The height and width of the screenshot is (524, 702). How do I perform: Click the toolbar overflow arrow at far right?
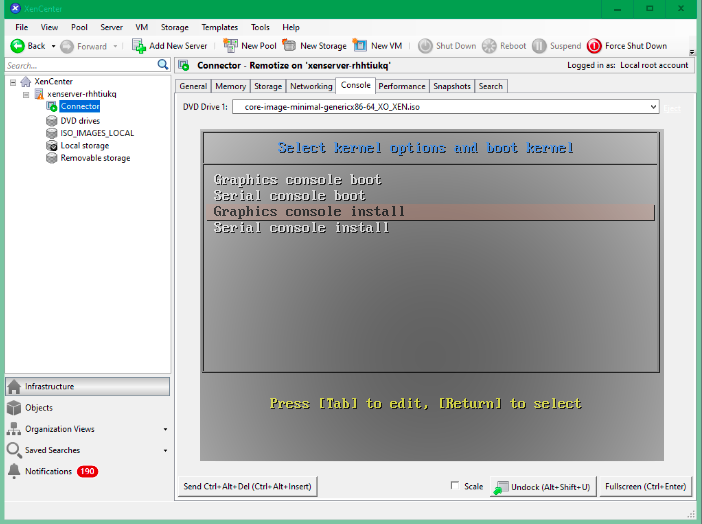[692, 52]
